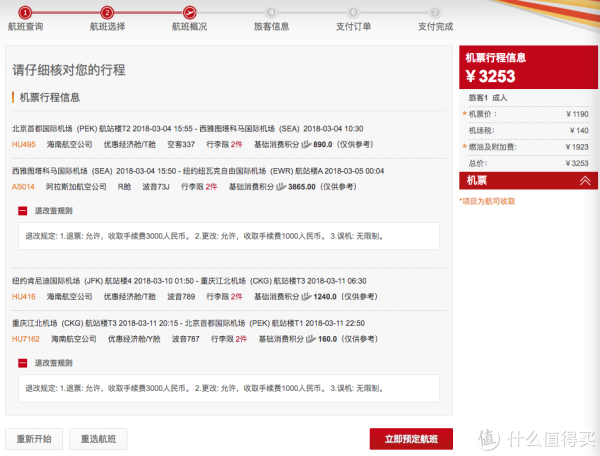Click the greyed step circle above 支付订单
Image resolution: width=600 pixels, height=456 pixels.
click(x=353, y=12)
